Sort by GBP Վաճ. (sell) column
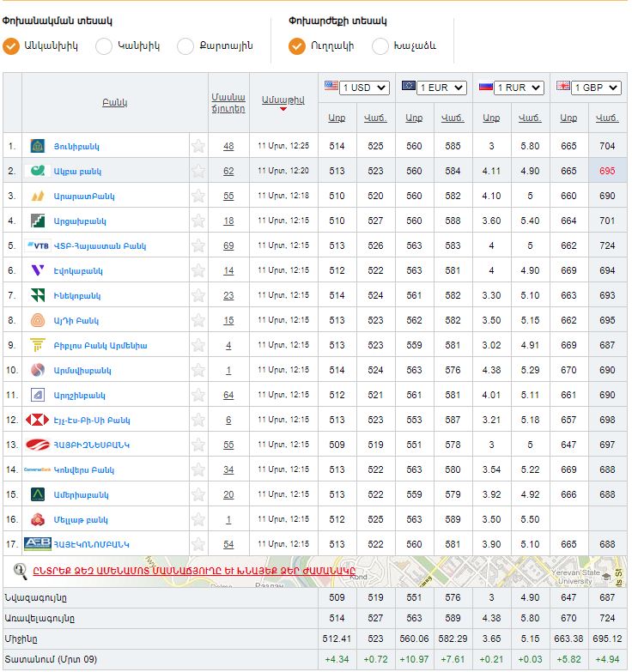Viewport: 632px width, 672px height. tap(607, 118)
